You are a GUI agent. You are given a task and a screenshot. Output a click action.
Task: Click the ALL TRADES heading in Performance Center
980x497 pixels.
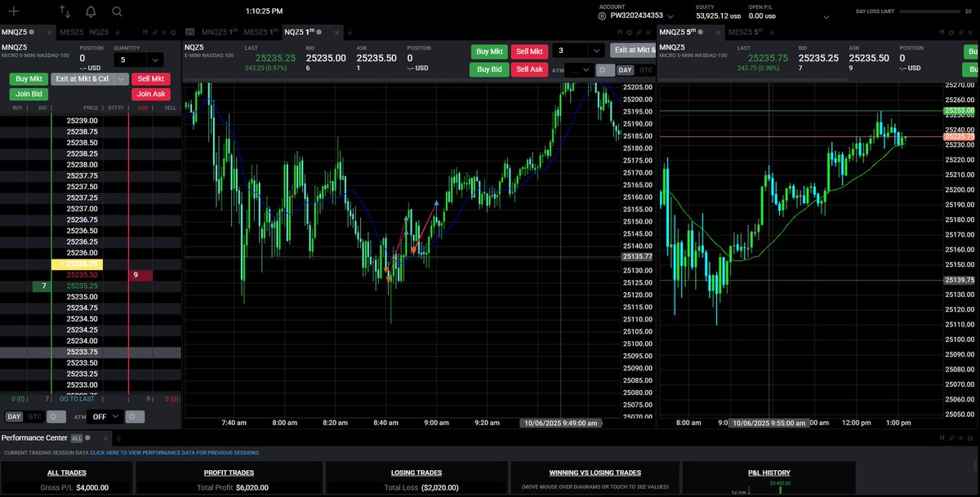pyautogui.click(x=67, y=472)
